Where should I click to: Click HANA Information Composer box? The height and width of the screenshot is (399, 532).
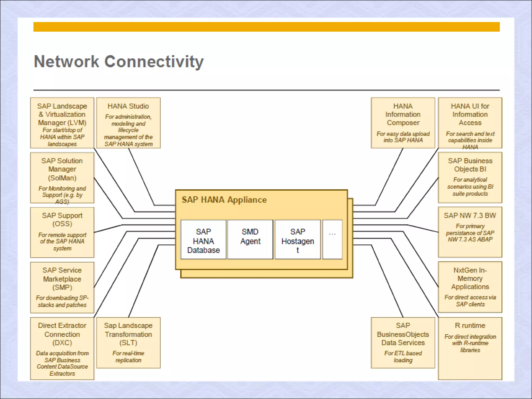403,123
